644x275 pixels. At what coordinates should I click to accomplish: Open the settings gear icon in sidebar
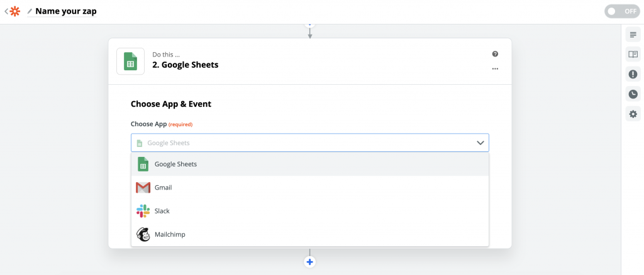(x=633, y=114)
